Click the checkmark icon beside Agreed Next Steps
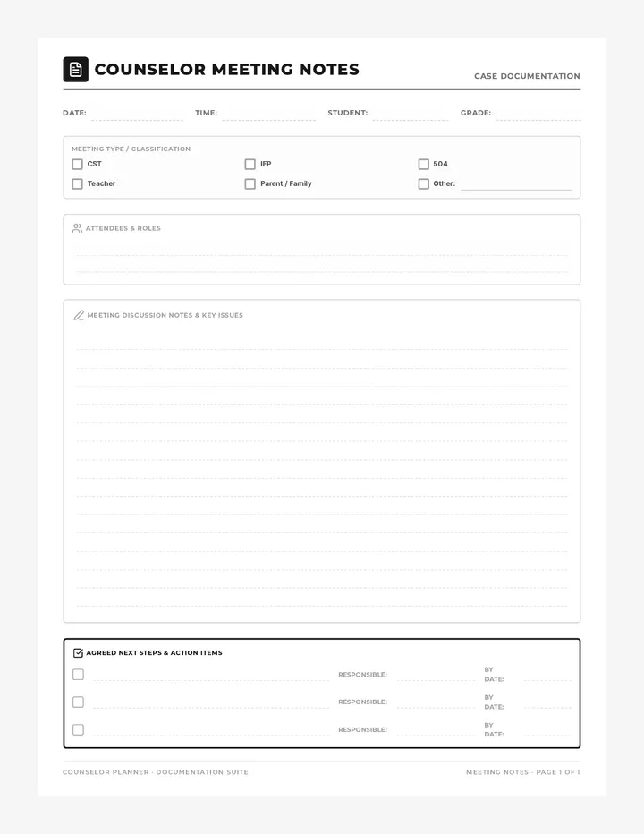Screen dimensions: 644x834 [x=78, y=652]
